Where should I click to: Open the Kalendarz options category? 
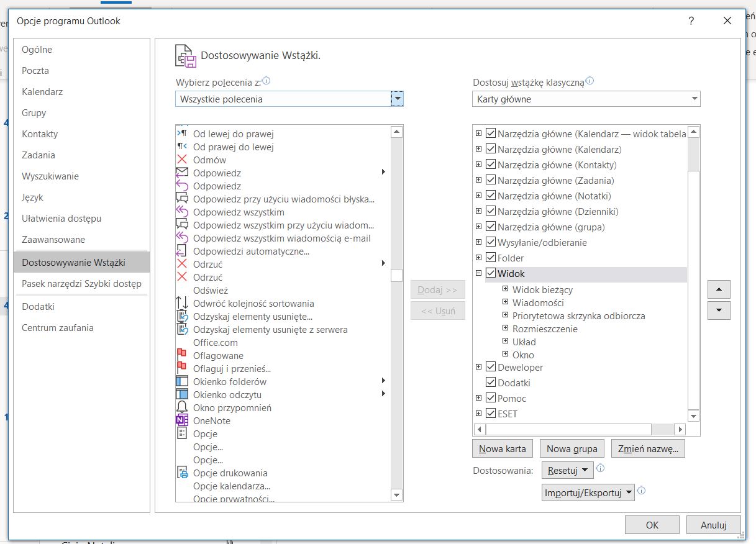81,92
